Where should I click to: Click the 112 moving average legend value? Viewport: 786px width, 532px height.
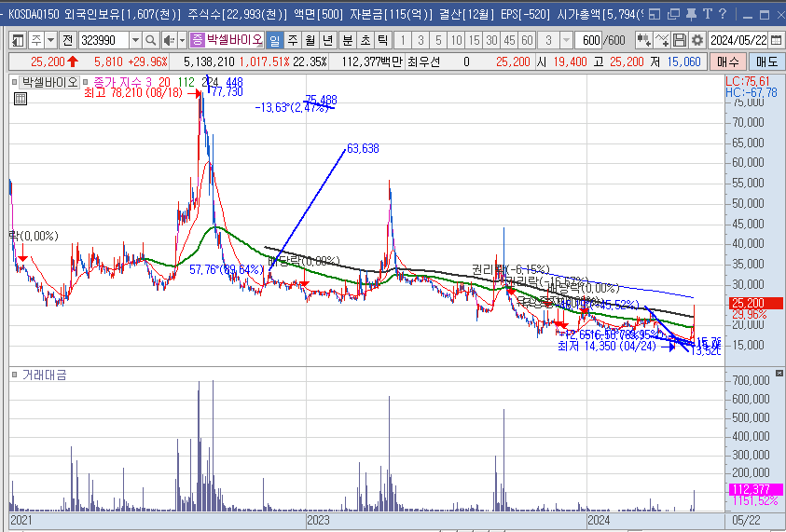click(x=186, y=82)
